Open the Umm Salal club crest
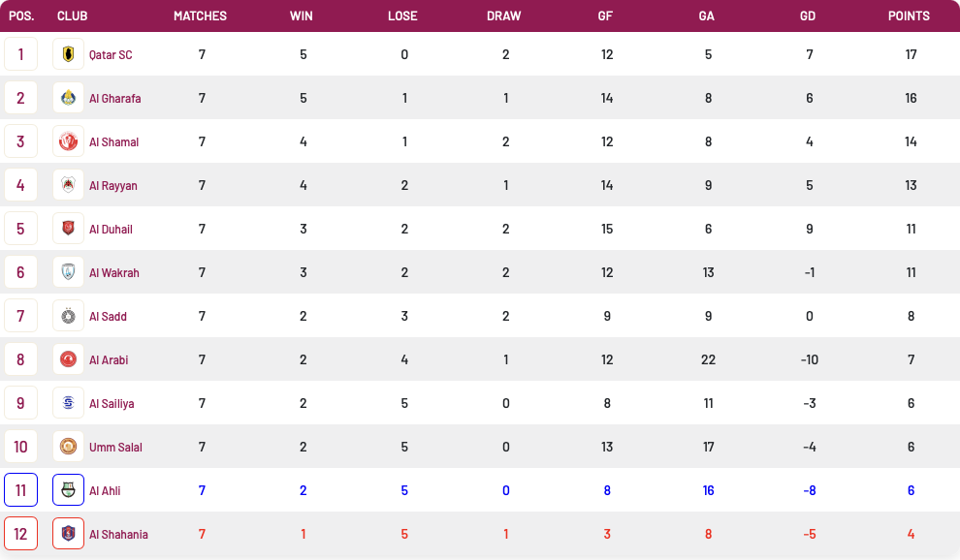Viewport: 960px width, 560px height. pos(68,447)
